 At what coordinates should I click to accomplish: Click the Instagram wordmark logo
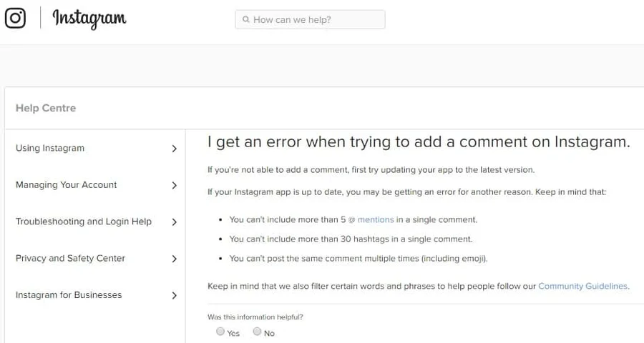tap(89, 18)
